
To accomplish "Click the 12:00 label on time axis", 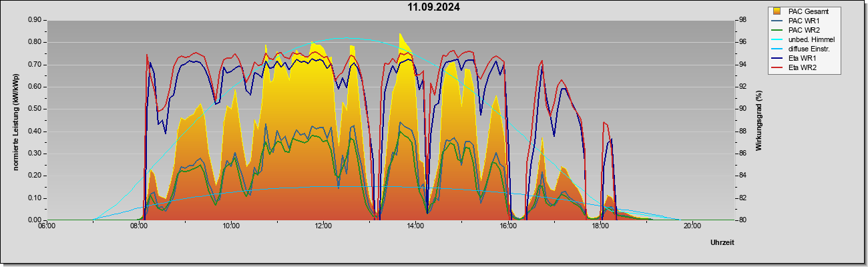I will click(x=322, y=226).
